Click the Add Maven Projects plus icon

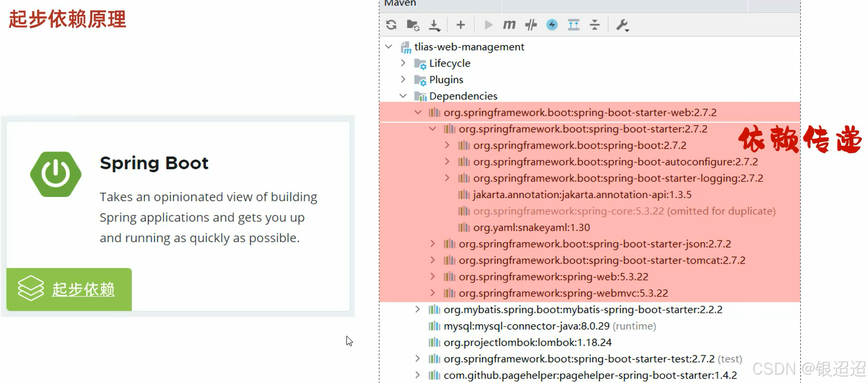click(461, 25)
